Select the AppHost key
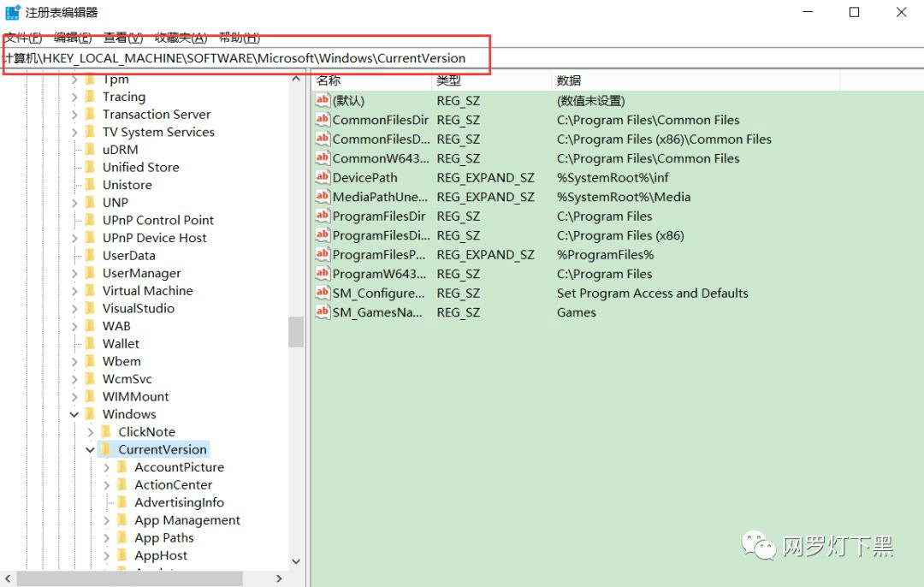This screenshot has width=924, height=587. tap(161, 555)
